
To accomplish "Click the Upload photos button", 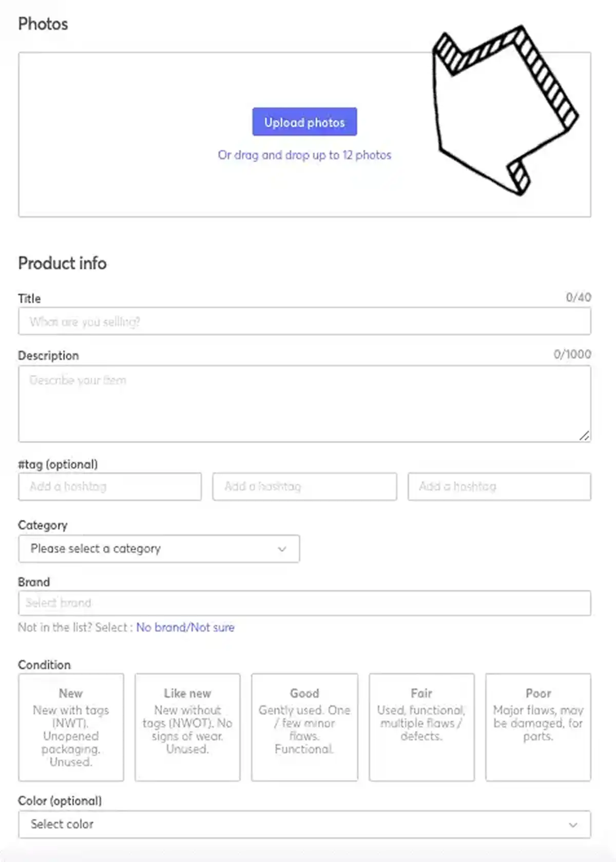I will (304, 122).
